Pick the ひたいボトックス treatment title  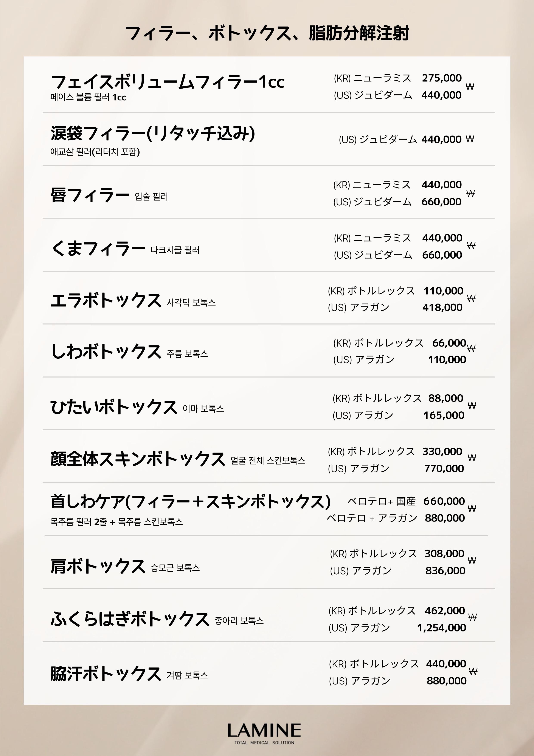pos(113,407)
